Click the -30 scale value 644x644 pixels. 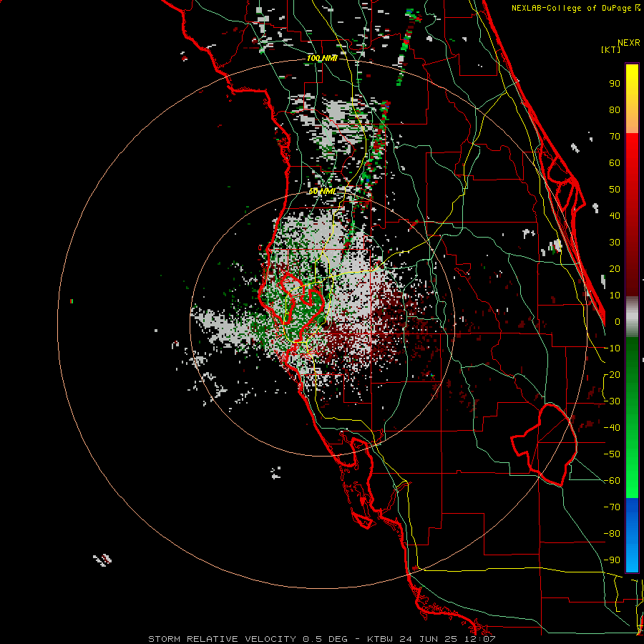tap(612, 401)
